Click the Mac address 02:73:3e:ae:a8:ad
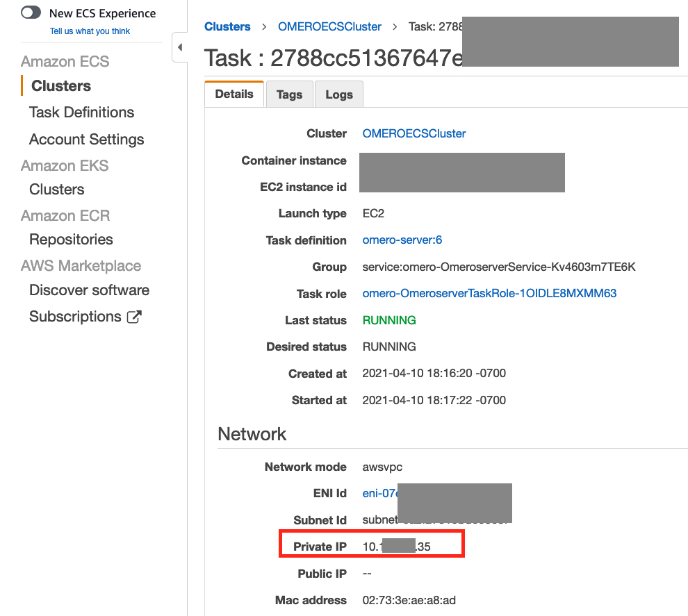 click(409, 600)
